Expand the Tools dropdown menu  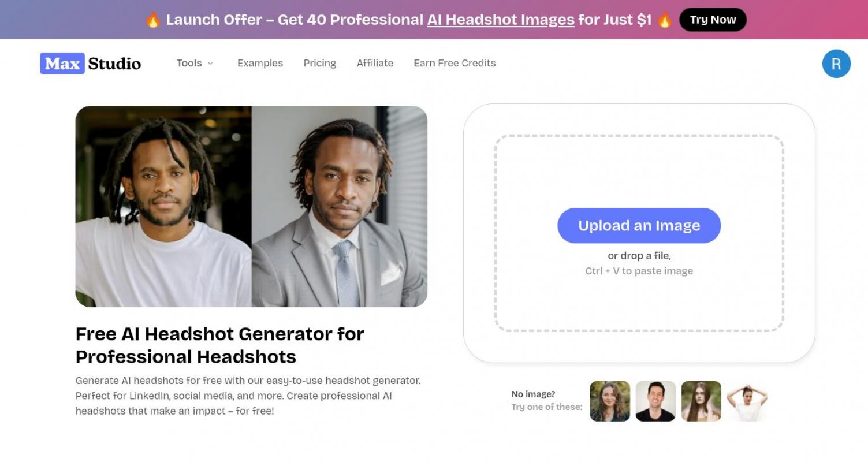[195, 63]
